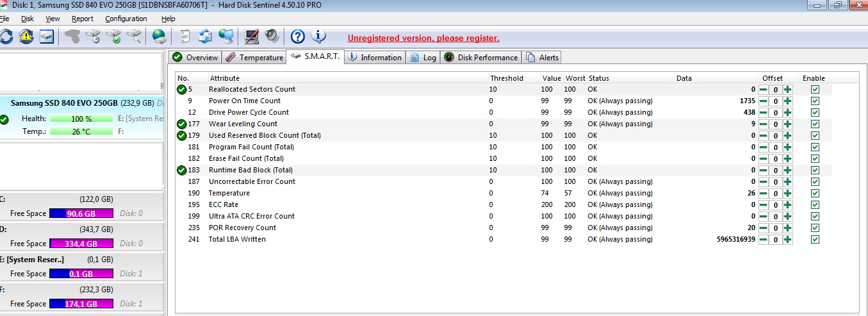Open the Report menu
The image size is (868, 316).
click(x=83, y=19)
